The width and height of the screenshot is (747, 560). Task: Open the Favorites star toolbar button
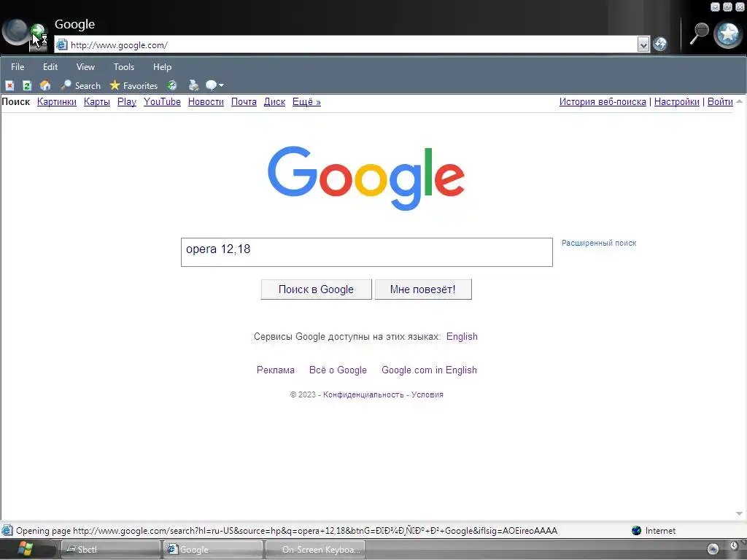[133, 86]
